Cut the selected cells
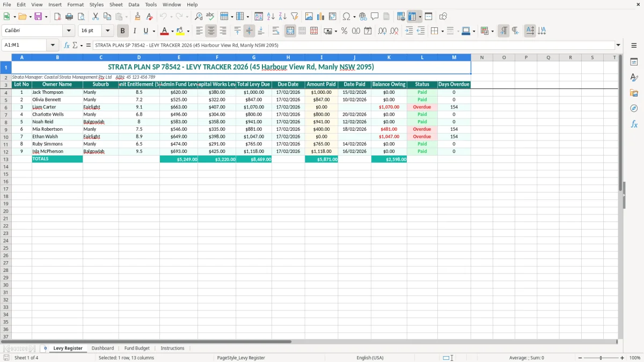644x362 pixels. [x=96, y=17]
